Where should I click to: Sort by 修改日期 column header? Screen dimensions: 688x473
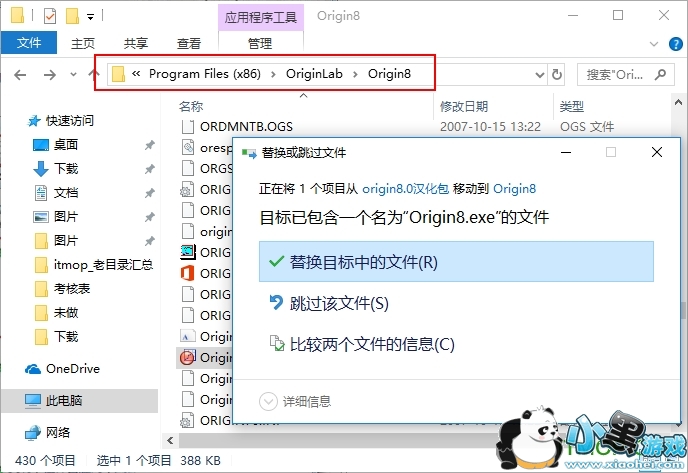[x=464, y=107]
